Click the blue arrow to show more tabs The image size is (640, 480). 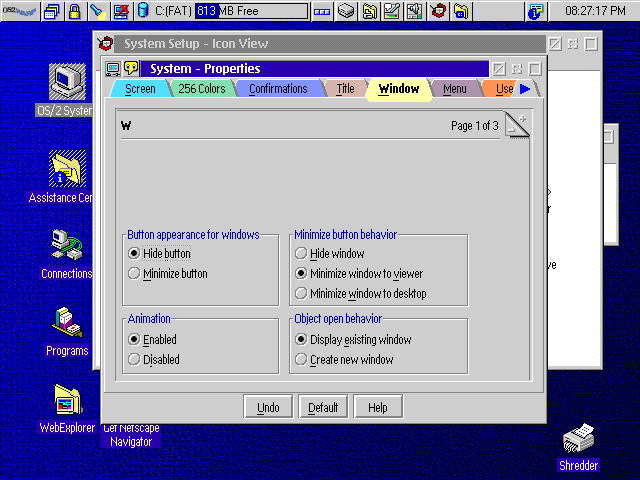(525, 89)
